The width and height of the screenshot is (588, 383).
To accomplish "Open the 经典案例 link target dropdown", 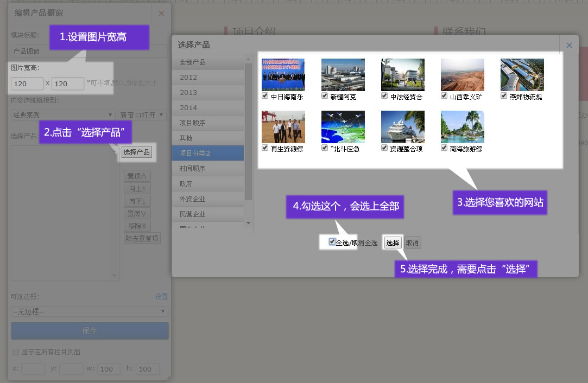I will tap(62, 115).
